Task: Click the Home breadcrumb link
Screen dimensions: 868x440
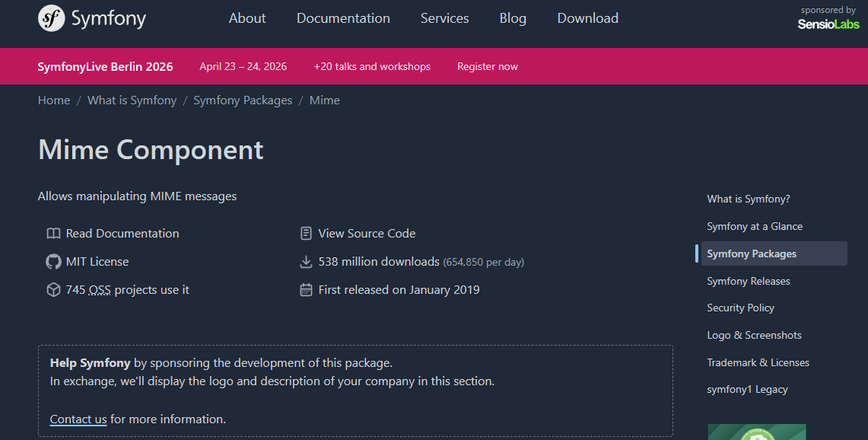Action: 54,100
